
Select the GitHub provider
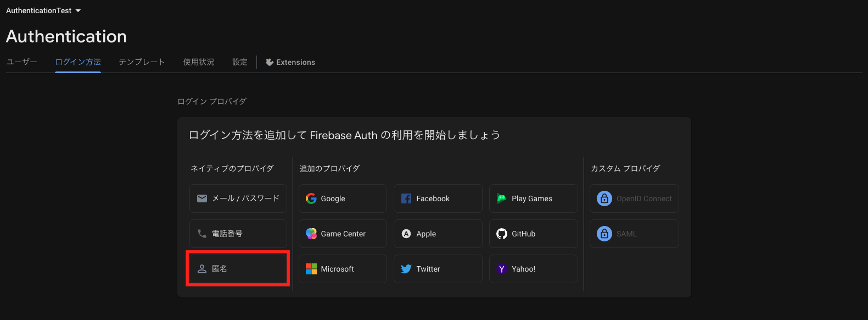pyautogui.click(x=534, y=234)
